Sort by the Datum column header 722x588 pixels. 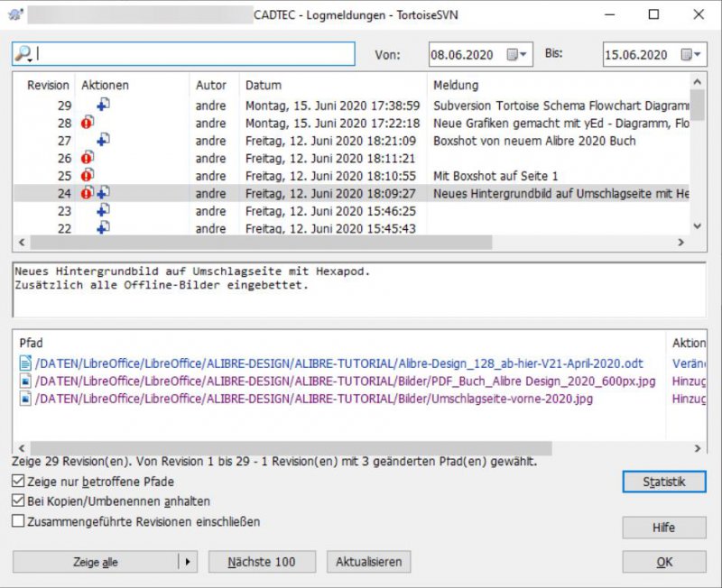(x=263, y=85)
